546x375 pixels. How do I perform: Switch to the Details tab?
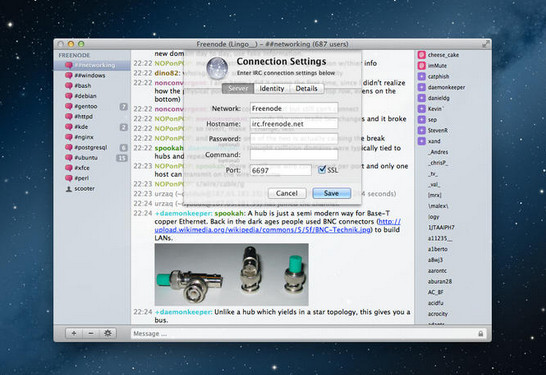point(306,88)
